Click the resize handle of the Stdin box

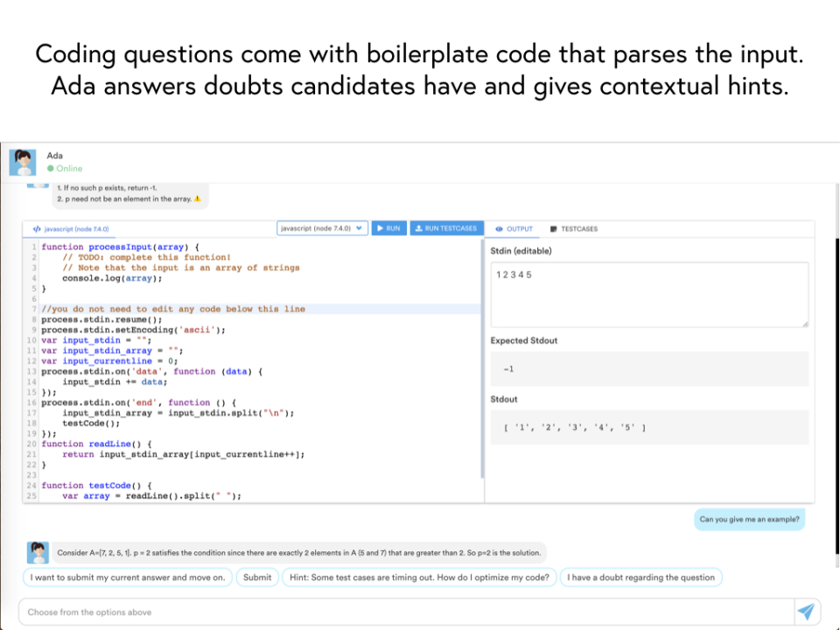pyautogui.click(x=805, y=324)
